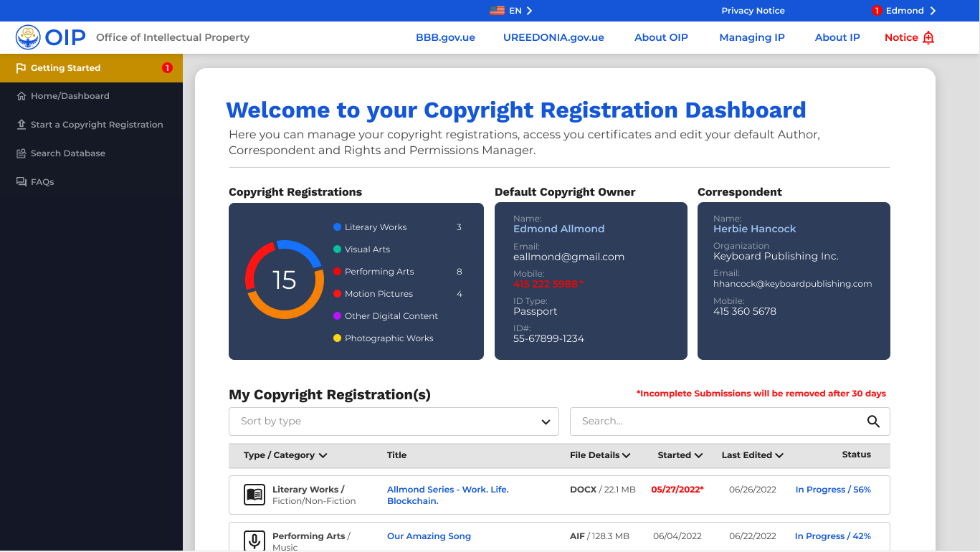Click the red Motion Pictures legend dot
The image size is (980, 552).
(337, 294)
